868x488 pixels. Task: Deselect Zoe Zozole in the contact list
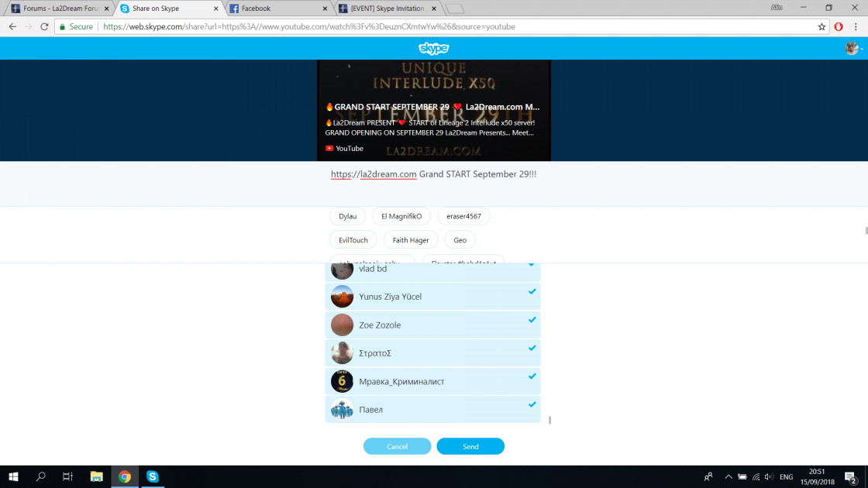point(532,320)
